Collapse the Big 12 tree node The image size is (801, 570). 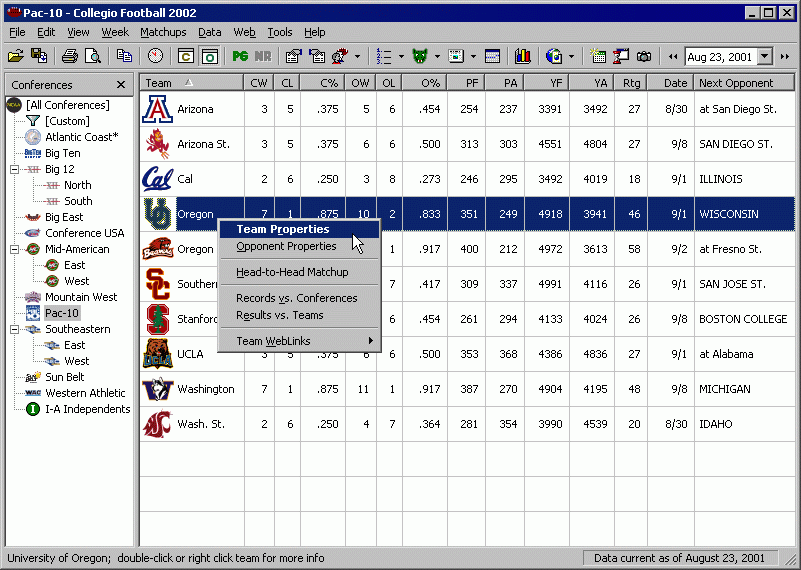14,169
